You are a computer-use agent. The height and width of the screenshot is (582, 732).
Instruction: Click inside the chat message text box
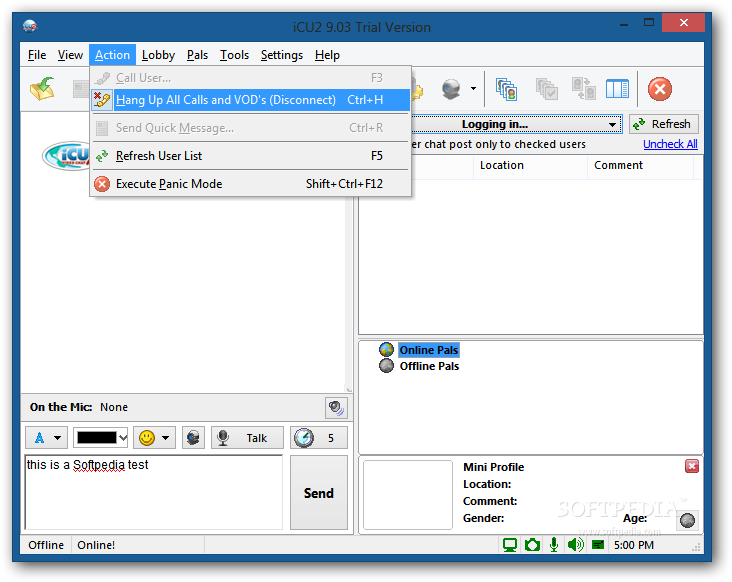154,492
